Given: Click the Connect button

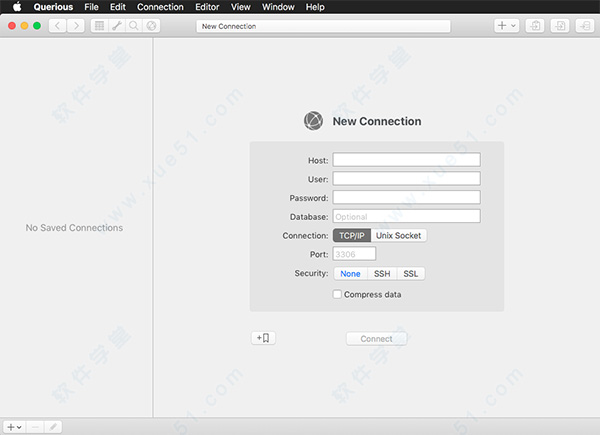Looking at the screenshot, I should (376, 339).
